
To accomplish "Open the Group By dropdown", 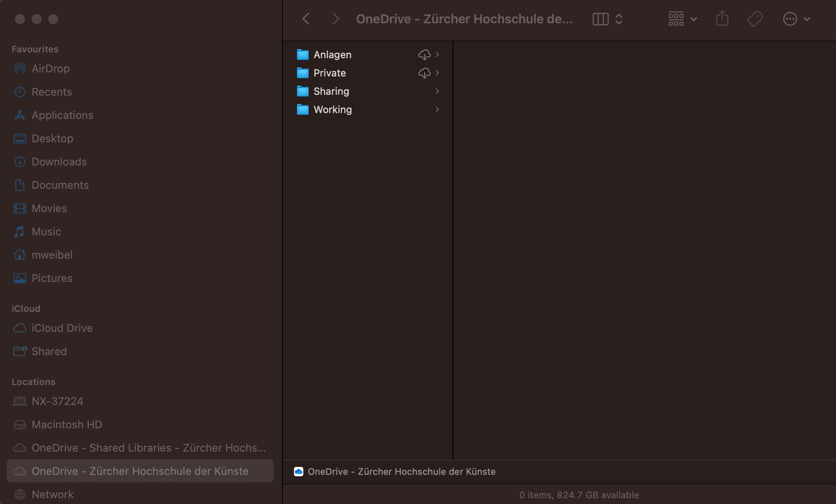I will (682, 19).
